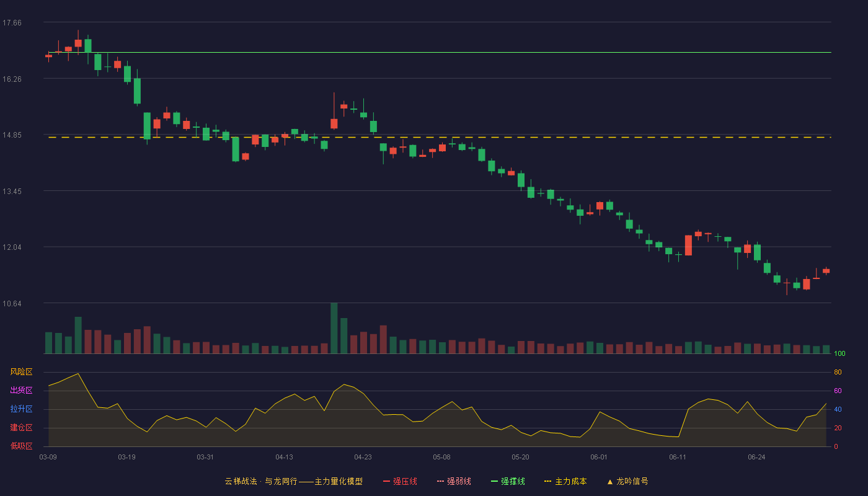Toggle the 主力成本 legend entry
This screenshot has width=868, height=496.
pyautogui.click(x=565, y=481)
